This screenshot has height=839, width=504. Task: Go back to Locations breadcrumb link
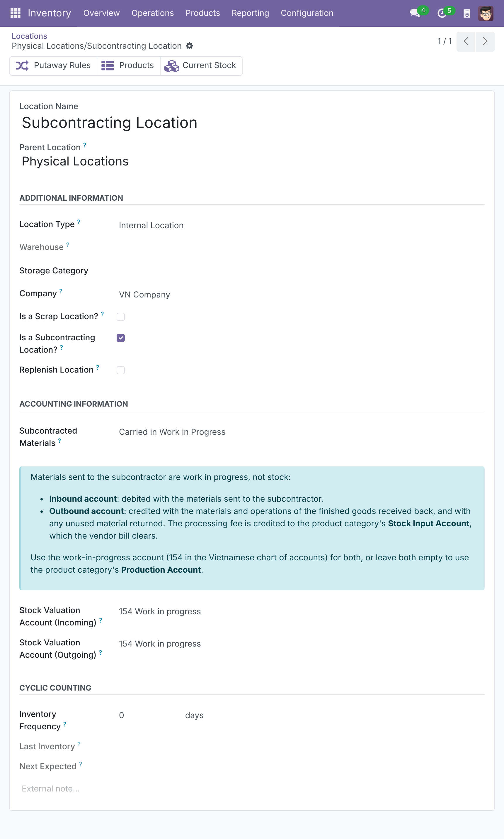tap(30, 36)
